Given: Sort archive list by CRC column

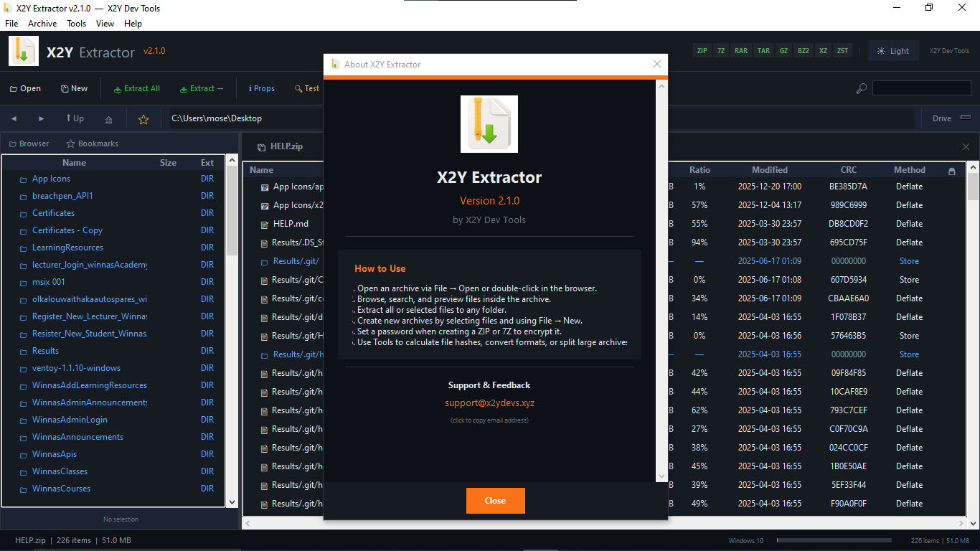Looking at the screenshot, I should [x=849, y=170].
